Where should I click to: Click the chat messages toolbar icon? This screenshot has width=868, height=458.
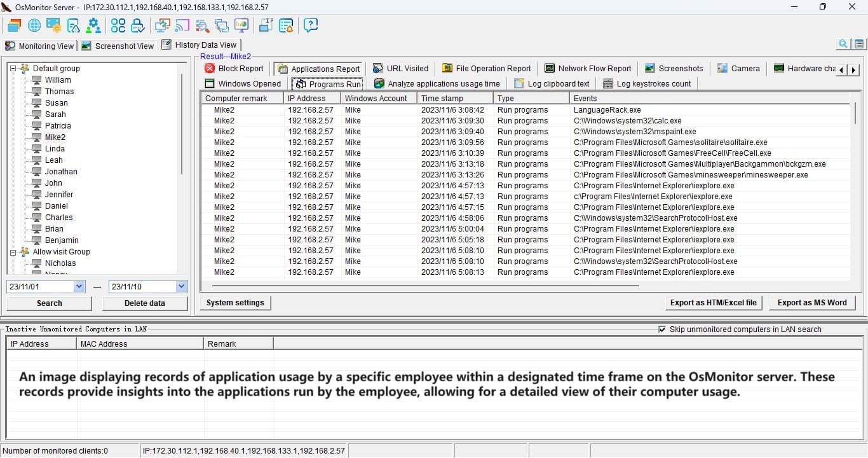coord(222,25)
